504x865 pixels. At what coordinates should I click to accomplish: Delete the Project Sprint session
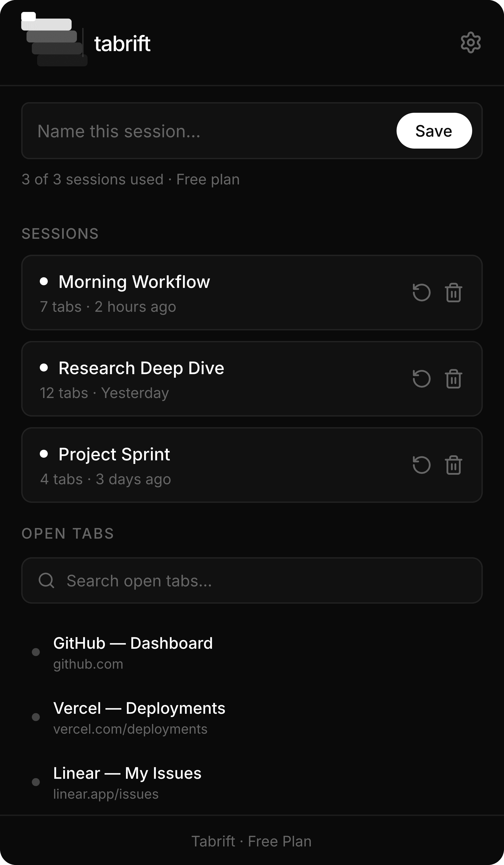453,465
